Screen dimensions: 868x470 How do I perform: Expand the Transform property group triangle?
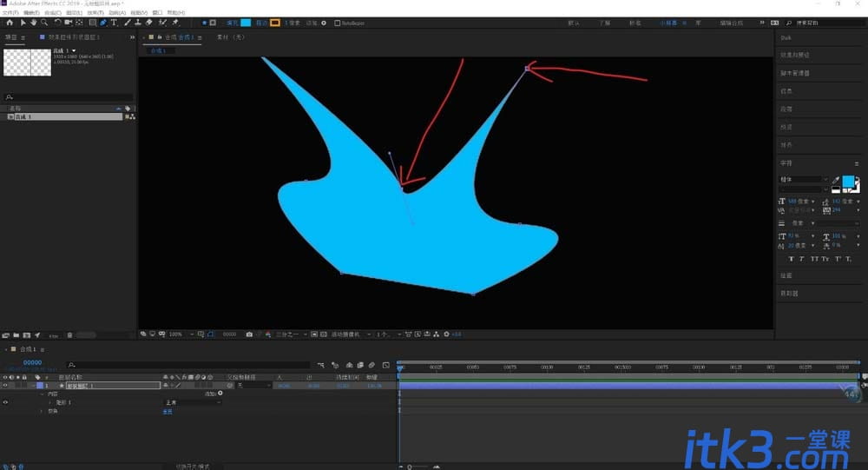click(42, 411)
